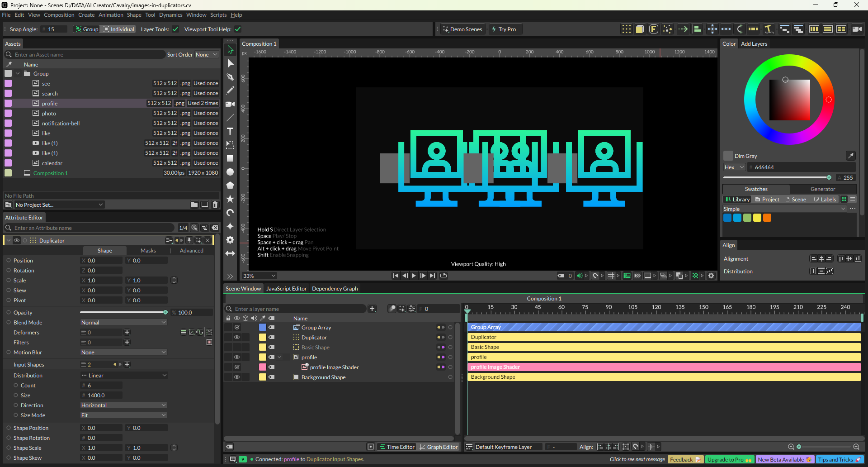Open the Distribution dropdown set to Linear
This screenshot has width=868, height=467.
(x=123, y=375)
